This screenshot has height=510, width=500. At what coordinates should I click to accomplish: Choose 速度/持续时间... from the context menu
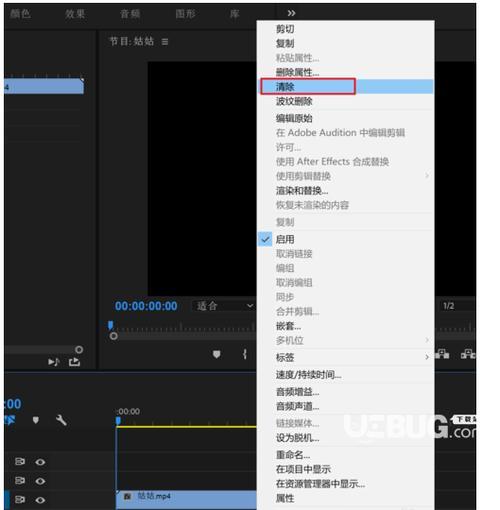click(x=346, y=375)
